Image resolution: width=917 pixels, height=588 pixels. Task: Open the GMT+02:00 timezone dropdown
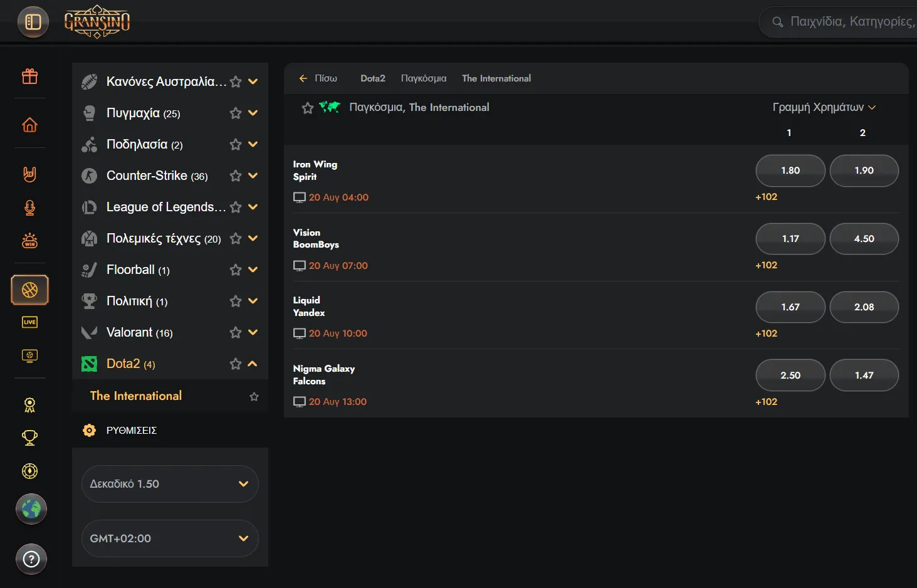tap(170, 538)
